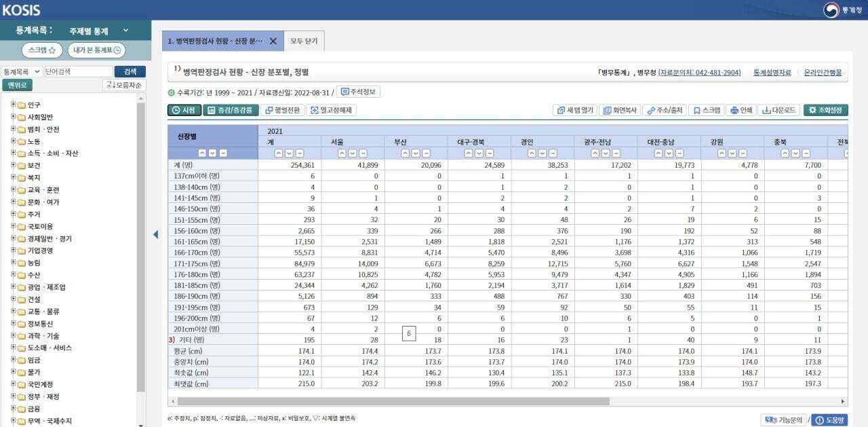
Task: Bookmark the table with toolbar 스크랩
Action: coord(706,110)
